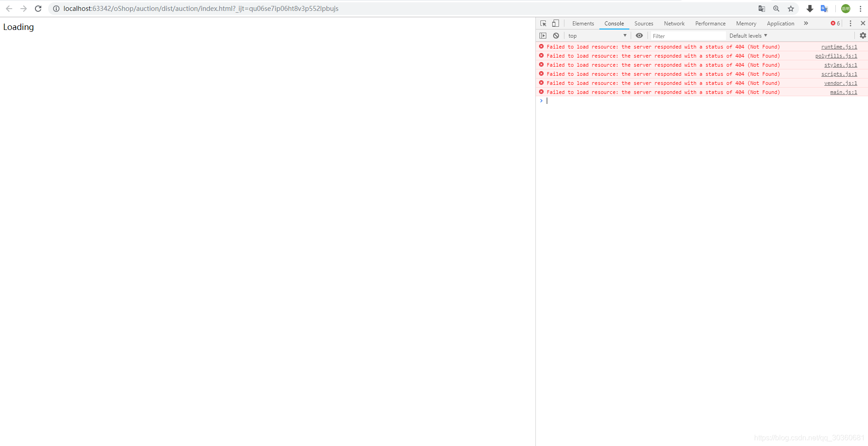Image resolution: width=868 pixels, height=446 pixels.
Task: Open the scripts.js:1 source link
Action: click(839, 74)
